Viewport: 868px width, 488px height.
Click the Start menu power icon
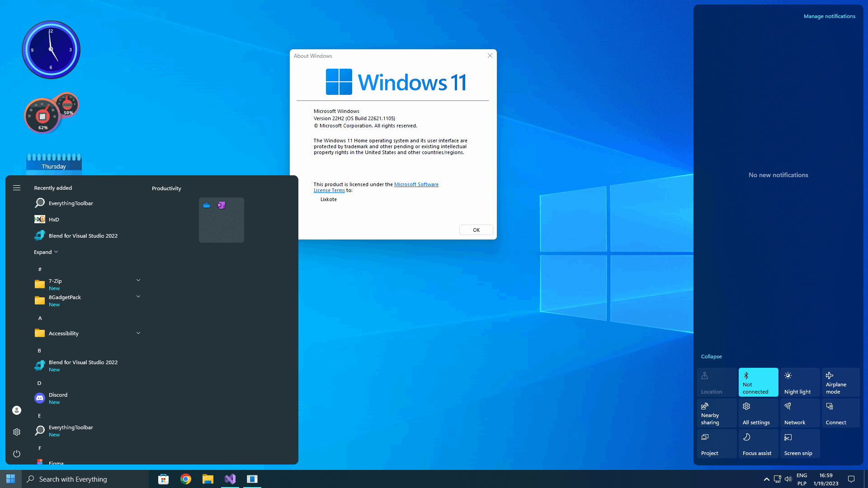[17, 454]
